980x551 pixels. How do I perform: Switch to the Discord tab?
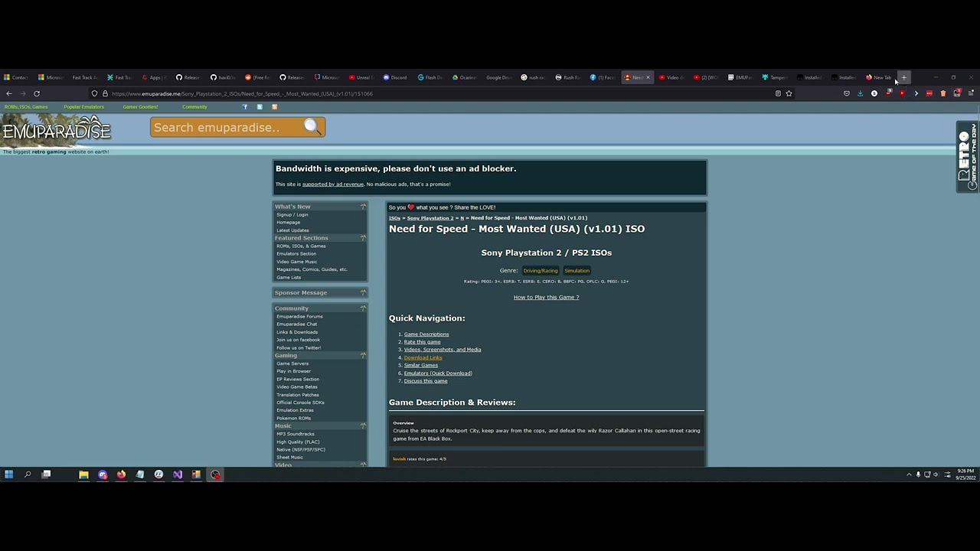394,77
